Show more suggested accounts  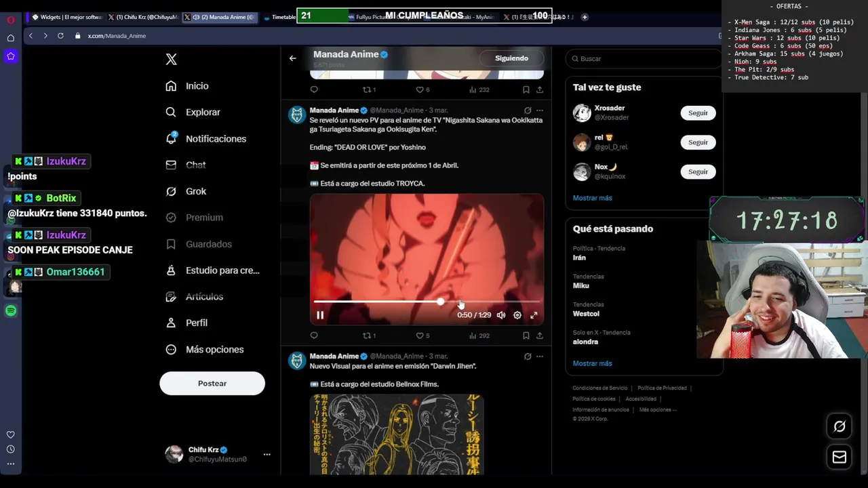pos(592,198)
